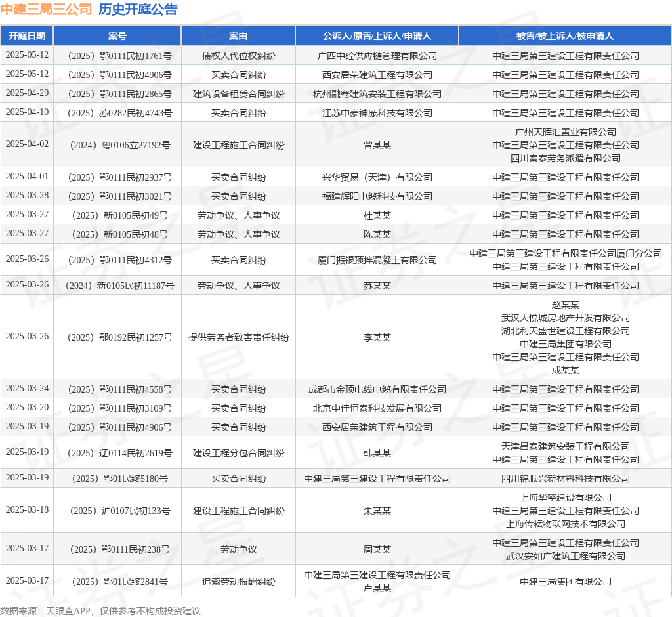The image size is (672, 617).
Task: Click plaintiff 苏某某
Action: click(377, 286)
